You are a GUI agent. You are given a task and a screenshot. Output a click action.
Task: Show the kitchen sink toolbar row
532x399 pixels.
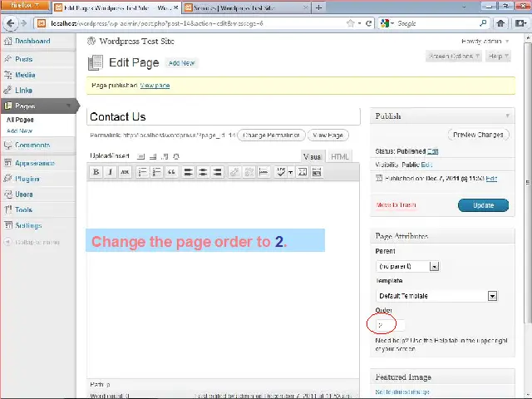[317, 172]
